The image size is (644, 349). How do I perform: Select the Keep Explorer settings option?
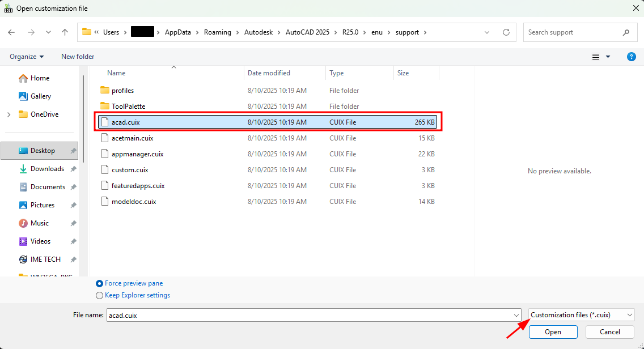(133, 295)
